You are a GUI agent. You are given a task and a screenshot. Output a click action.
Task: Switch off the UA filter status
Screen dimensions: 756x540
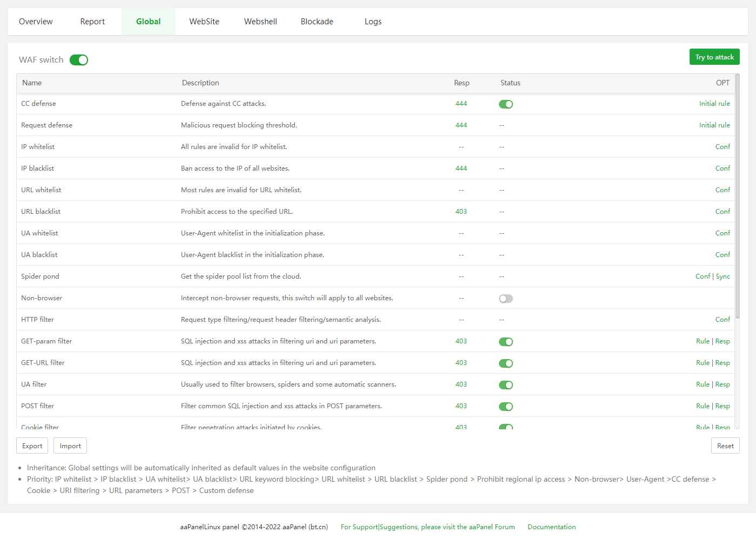click(x=505, y=385)
